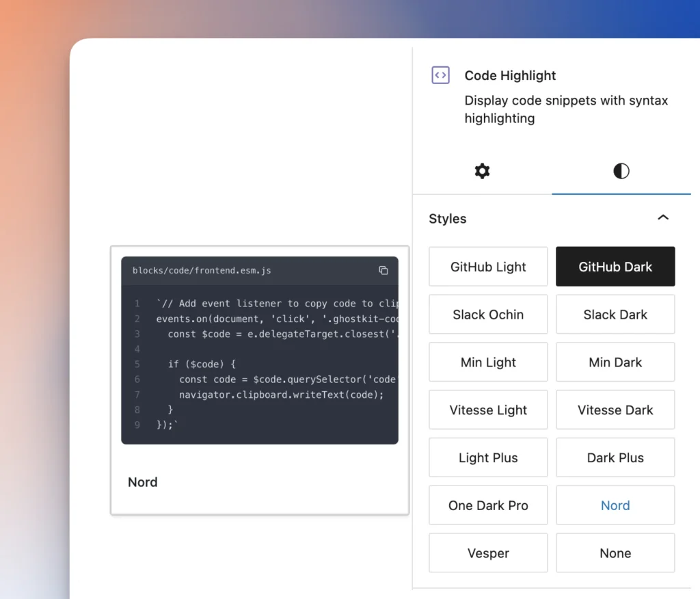
Task: Pick the Vitesse Dark style
Action: coord(615,410)
